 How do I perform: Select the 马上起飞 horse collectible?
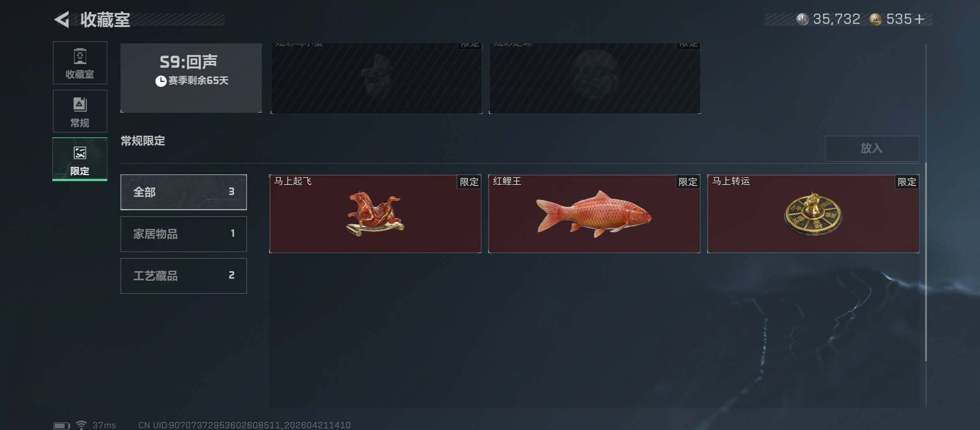click(375, 214)
